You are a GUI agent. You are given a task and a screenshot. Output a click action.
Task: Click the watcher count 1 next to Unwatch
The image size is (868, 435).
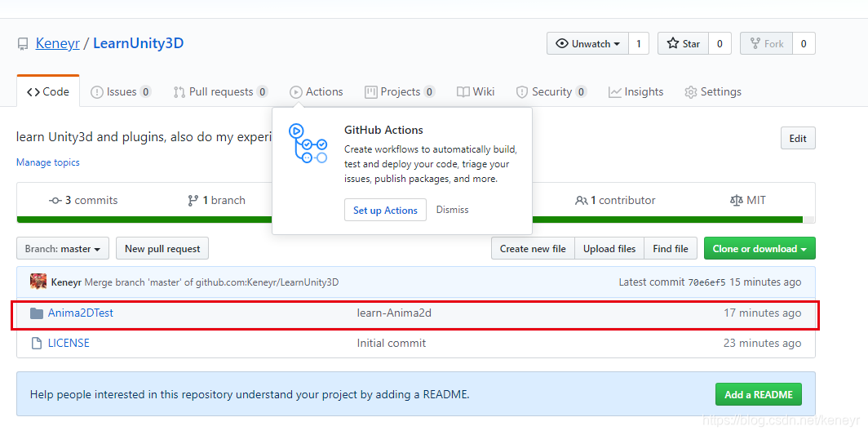[x=638, y=44]
